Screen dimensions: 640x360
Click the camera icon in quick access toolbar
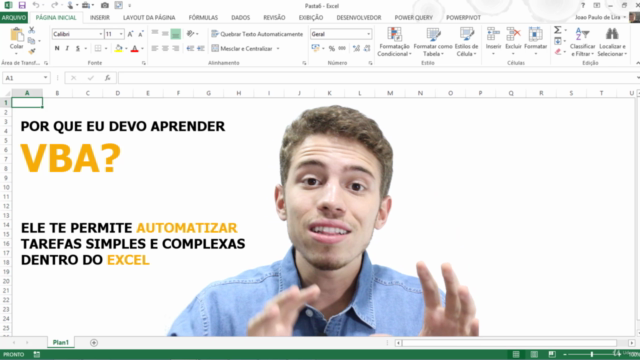click(x=104, y=5)
